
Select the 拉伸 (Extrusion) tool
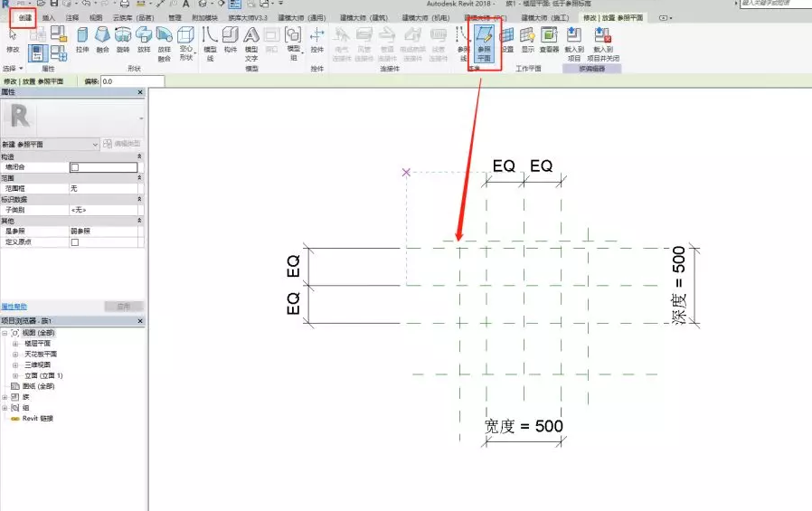[x=82, y=40]
